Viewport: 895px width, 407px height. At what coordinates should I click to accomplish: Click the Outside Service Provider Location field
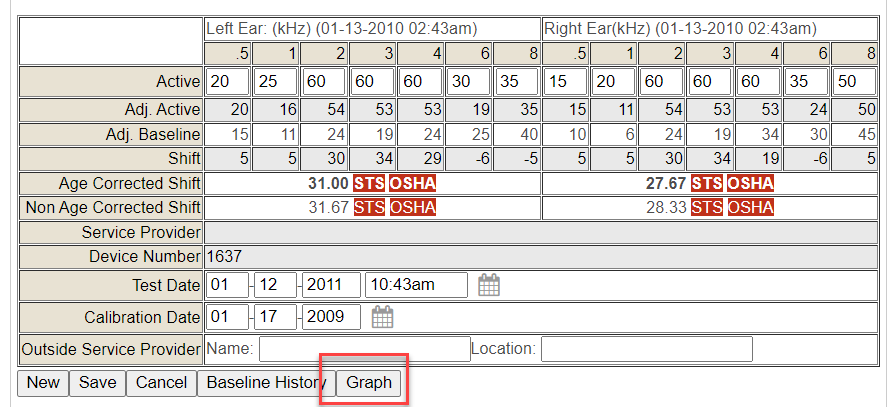(646, 349)
